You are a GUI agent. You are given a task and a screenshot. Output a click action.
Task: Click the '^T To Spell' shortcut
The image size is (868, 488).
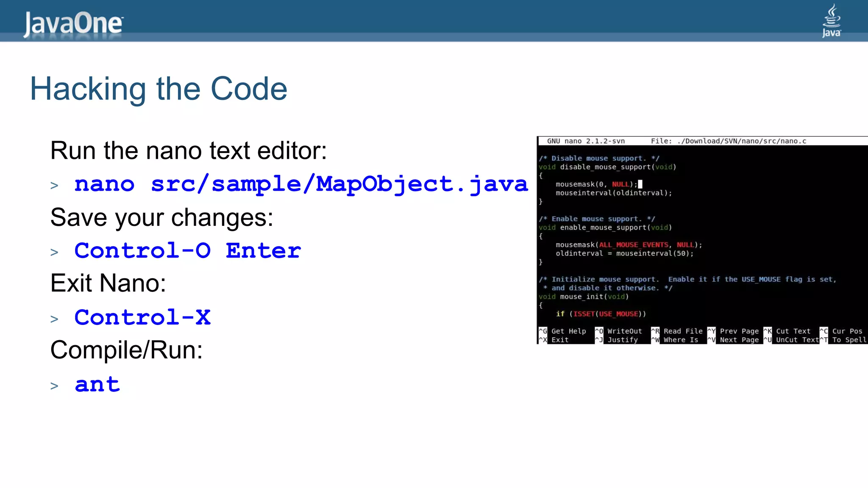[x=843, y=340]
